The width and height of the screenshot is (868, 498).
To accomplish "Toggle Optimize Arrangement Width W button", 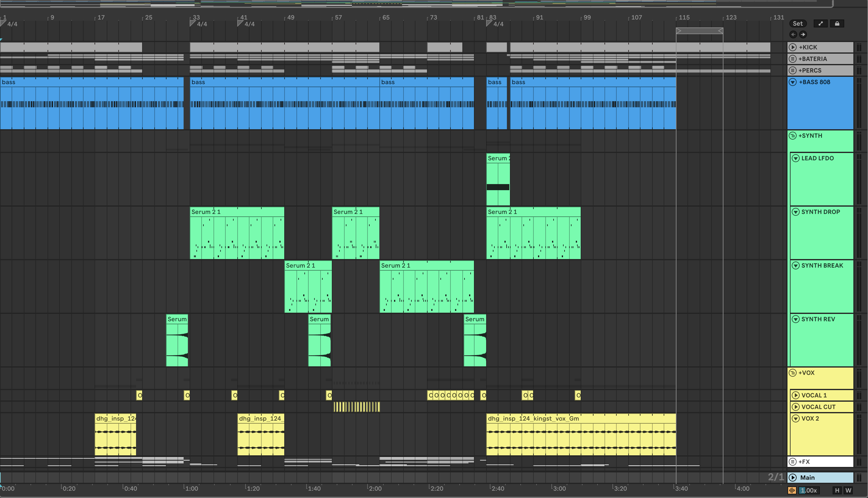I will pos(848,490).
